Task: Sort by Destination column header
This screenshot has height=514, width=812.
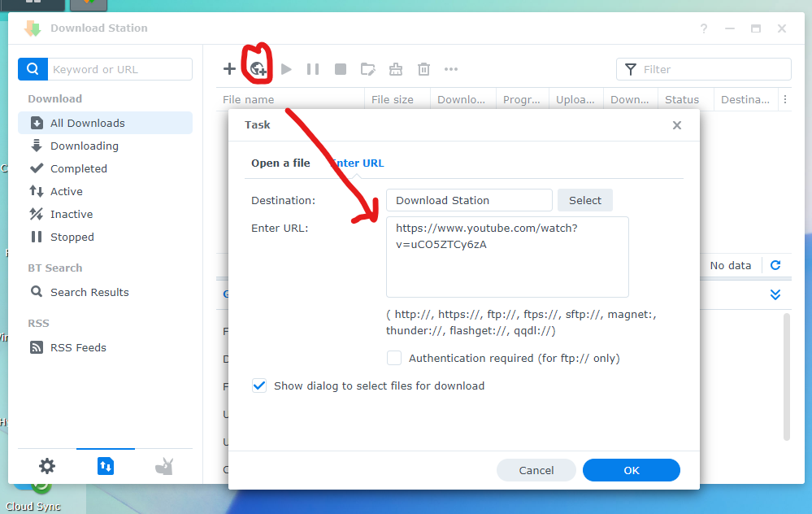Action: [x=745, y=99]
